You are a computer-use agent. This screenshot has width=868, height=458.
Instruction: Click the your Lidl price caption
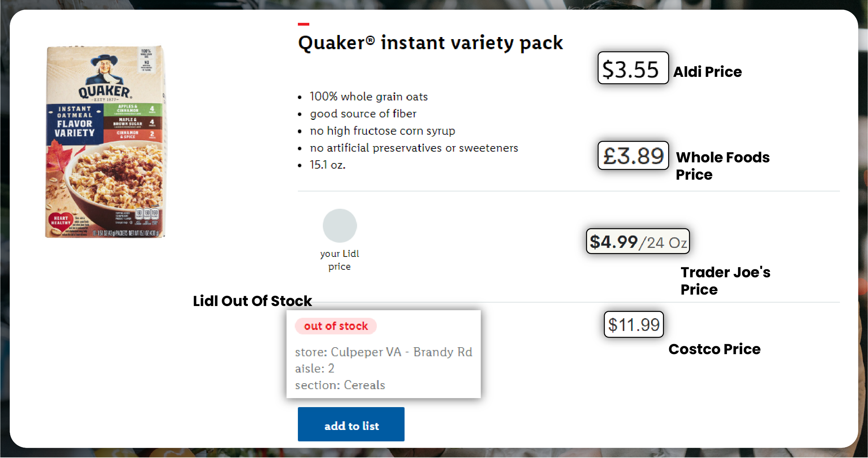(x=339, y=260)
